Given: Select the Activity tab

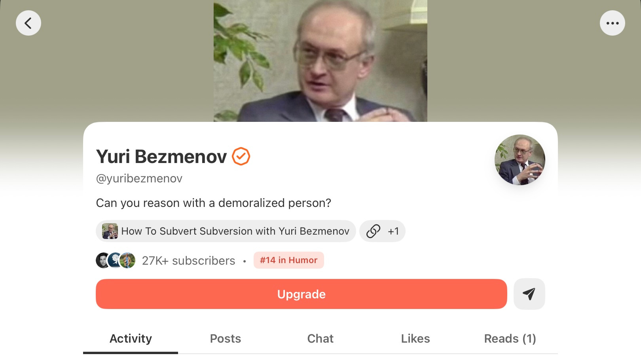Looking at the screenshot, I should click(131, 339).
